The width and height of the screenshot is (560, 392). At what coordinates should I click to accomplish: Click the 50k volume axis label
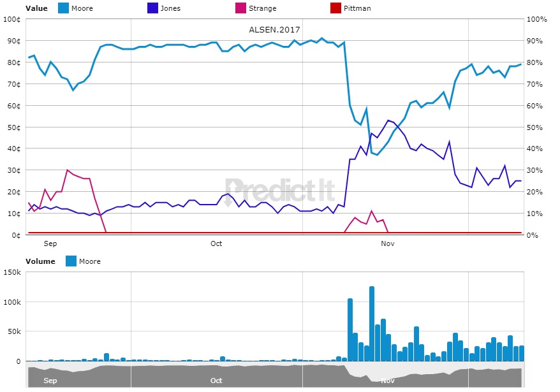(14, 331)
